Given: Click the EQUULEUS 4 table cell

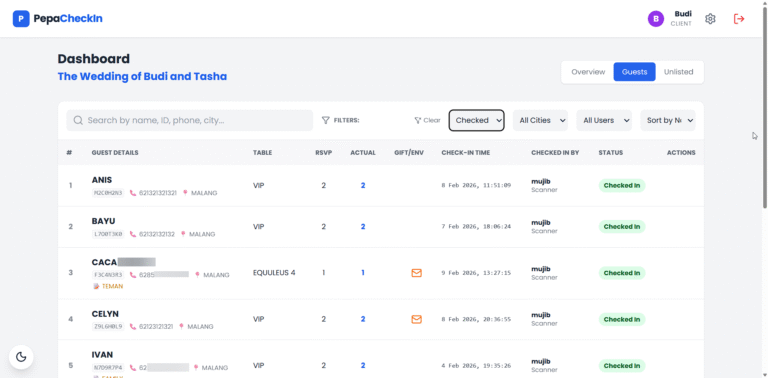Looking at the screenshot, I should pos(274,273).
